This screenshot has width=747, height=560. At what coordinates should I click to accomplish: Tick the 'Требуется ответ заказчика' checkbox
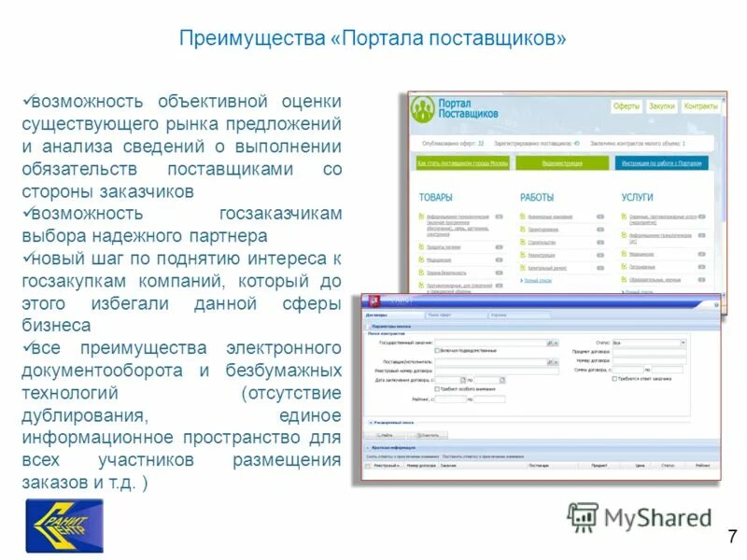pyautogui.click(x=614, y=379)
